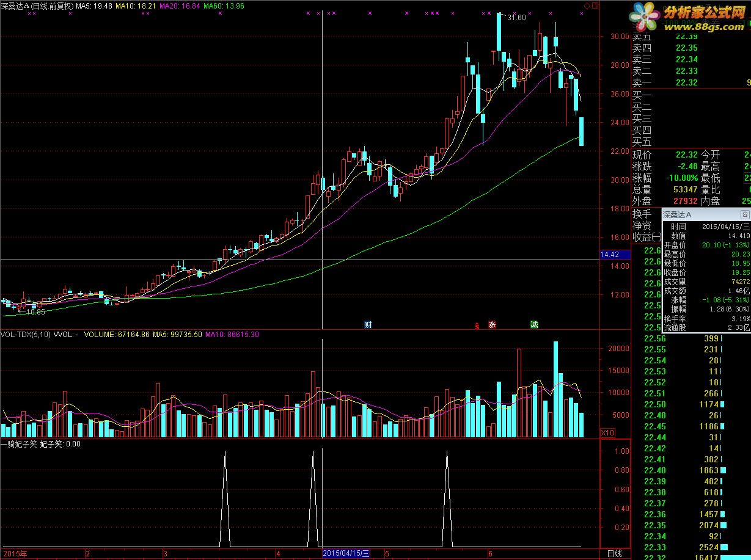
Task: Click the 涨幅 value -10.00%
Action: (683, 178)
